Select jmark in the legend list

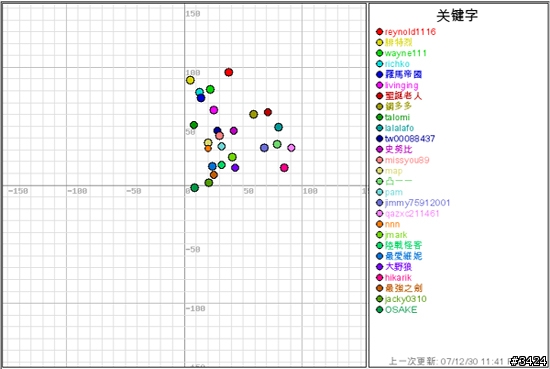[391, 235]
